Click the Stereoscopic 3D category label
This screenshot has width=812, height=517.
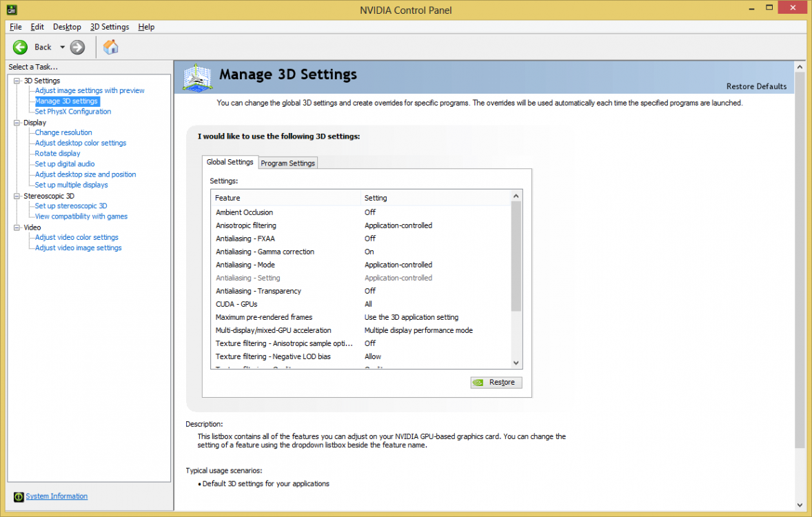[49, 196]
